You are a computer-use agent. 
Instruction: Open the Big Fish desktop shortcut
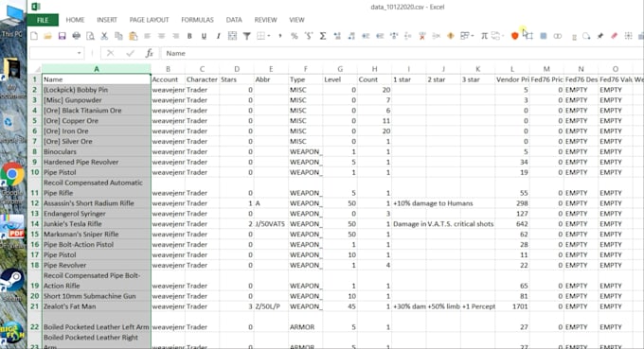(x=12, y=334)
